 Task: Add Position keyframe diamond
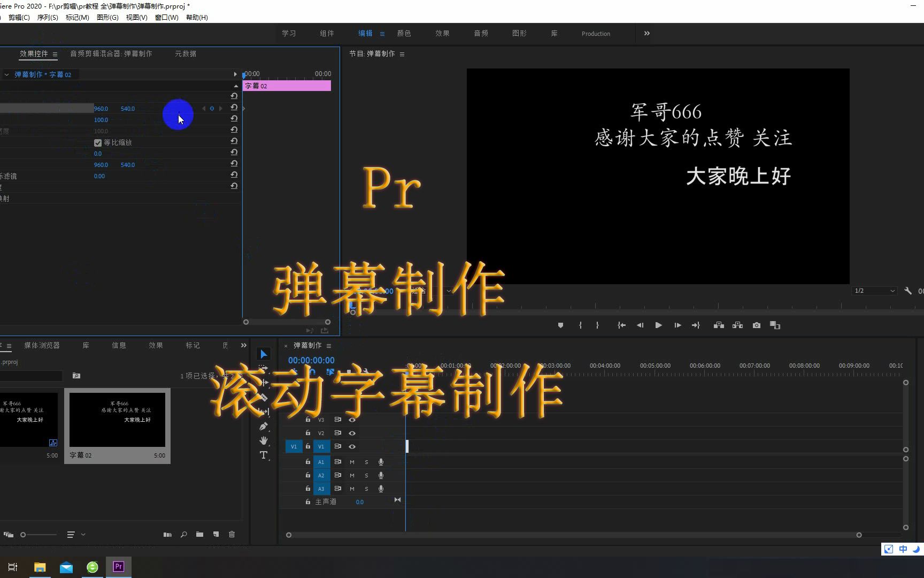[212, 109]
